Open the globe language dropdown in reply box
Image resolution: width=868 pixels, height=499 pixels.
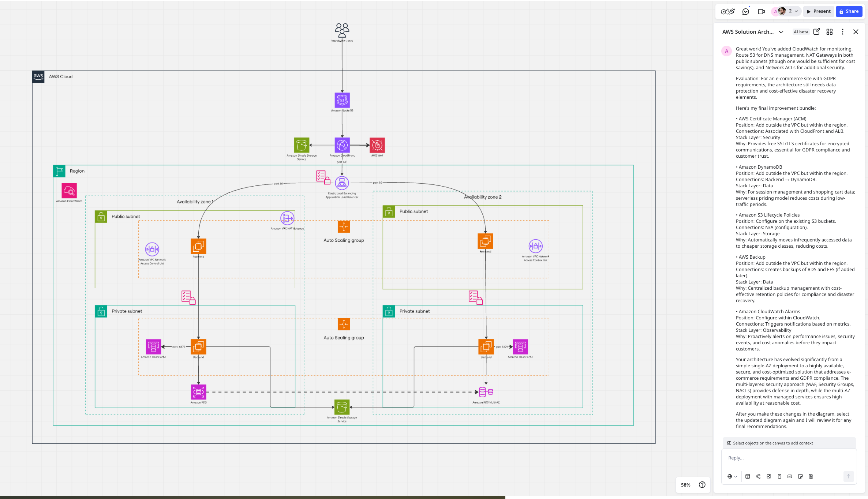pos(732,476)
